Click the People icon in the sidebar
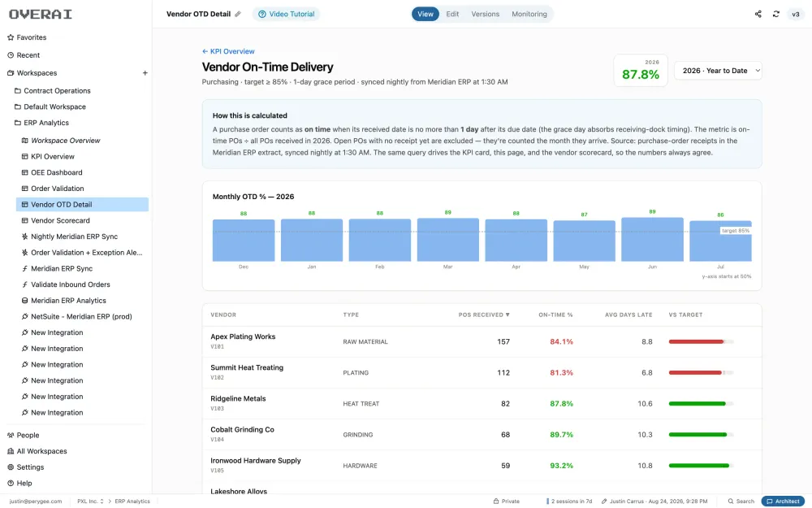This screenshot has height=508, width=812. [11, 436]
